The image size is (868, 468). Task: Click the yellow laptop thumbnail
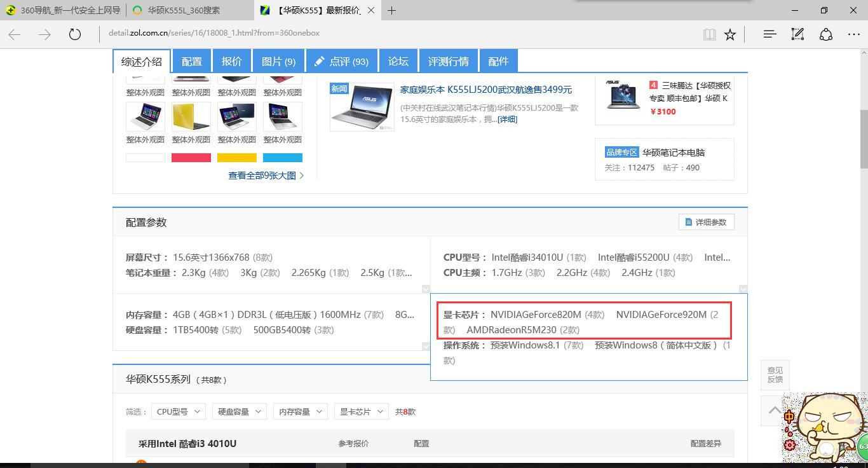(191, 117)
